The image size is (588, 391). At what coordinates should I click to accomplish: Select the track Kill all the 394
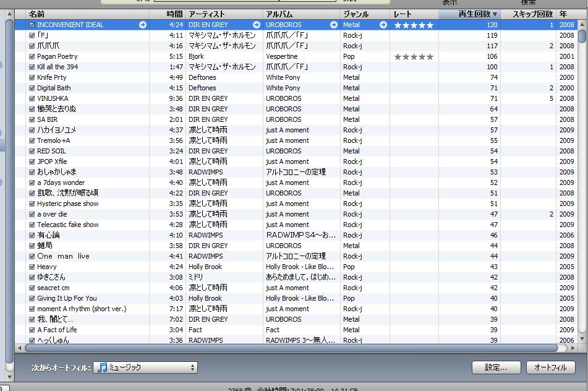click(x=58, y=67)
